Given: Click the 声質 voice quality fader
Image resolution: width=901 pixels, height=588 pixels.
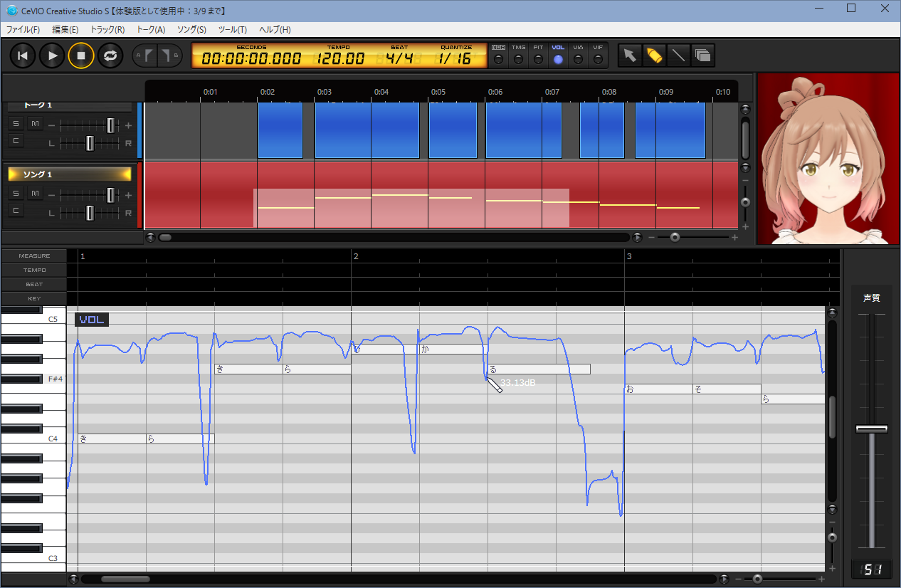Looking at the screenshot, I should [872, 429].
